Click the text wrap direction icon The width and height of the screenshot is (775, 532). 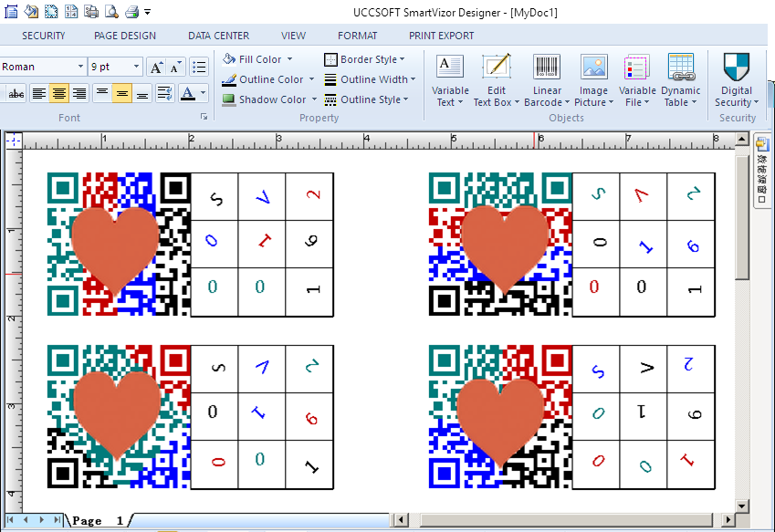pyautogui.click(x=165, y=93)
